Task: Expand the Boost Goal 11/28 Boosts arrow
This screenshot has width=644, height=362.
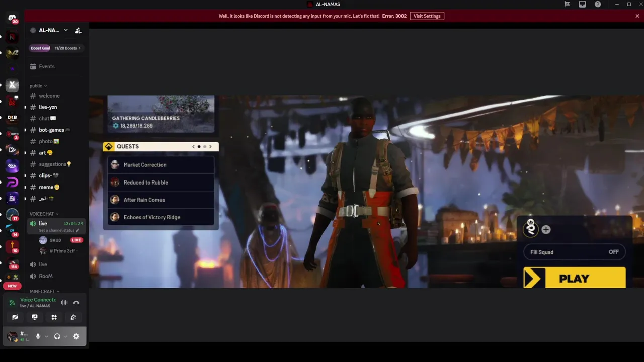Action: coord(79,48)
